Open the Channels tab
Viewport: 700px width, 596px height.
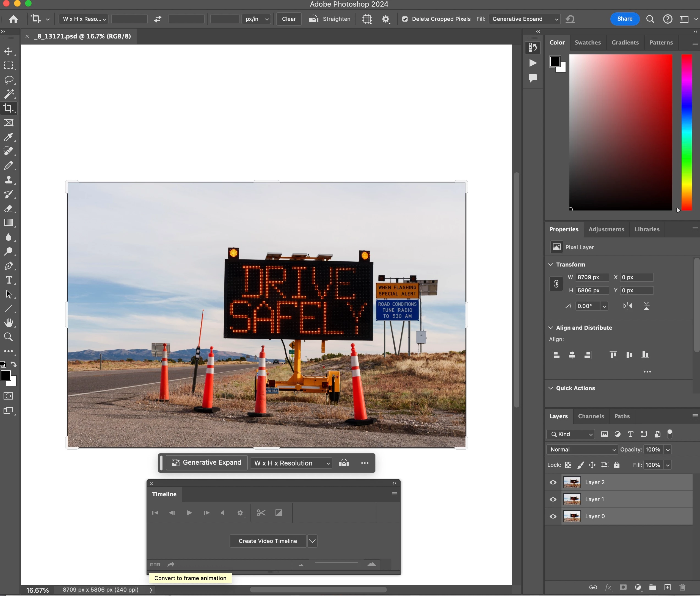591,416
